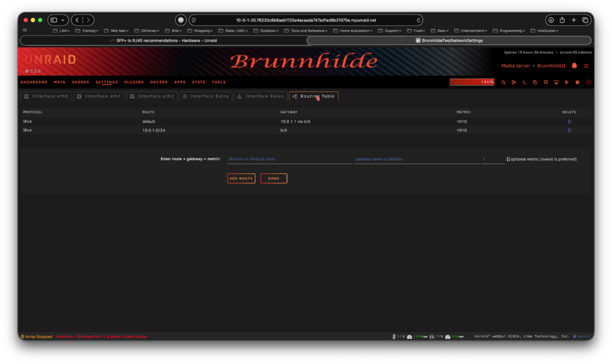Open the Dashboard menu

tap(34, 83)
